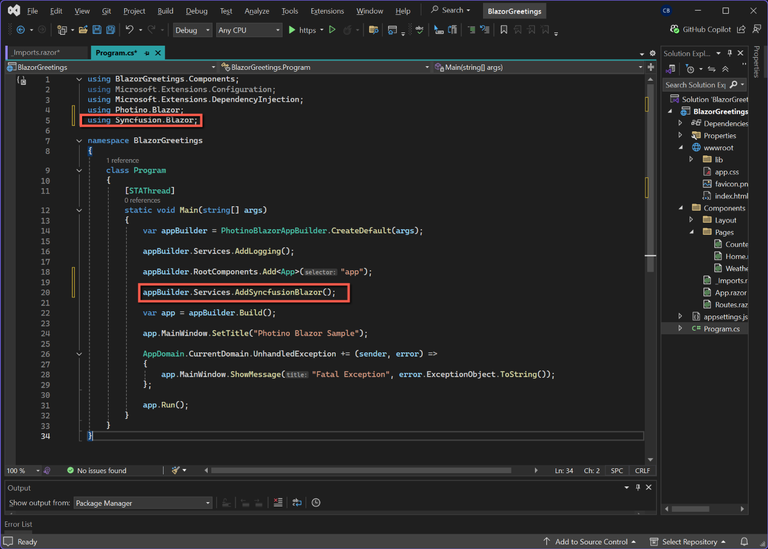
Task: Toggle pin on the Program.cs tab
Action: tap(147, 52)
